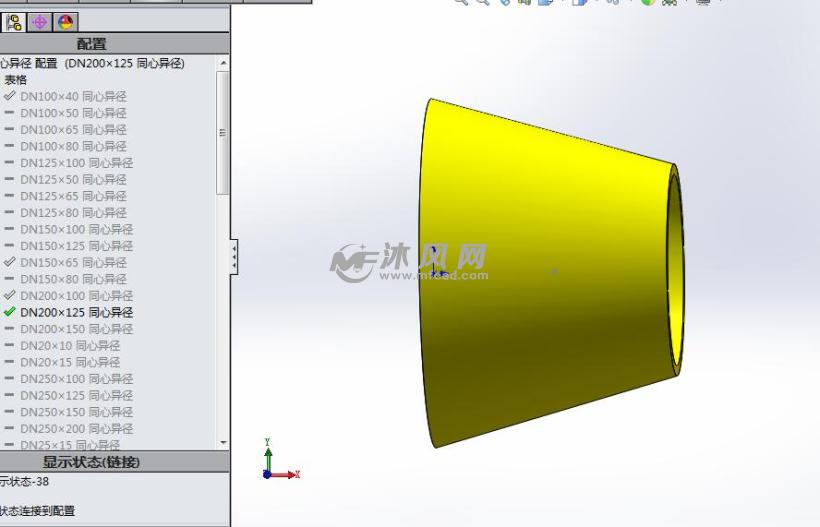Viewport: 820px width, 527px height.
Task: Select configuration DN150×65 同心异径
Action: (73, 262)
